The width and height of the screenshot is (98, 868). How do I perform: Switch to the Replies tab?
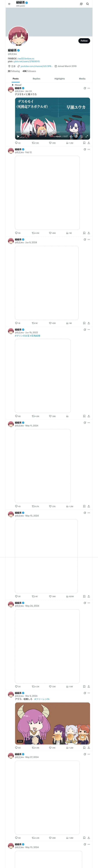tap(36, 79)
